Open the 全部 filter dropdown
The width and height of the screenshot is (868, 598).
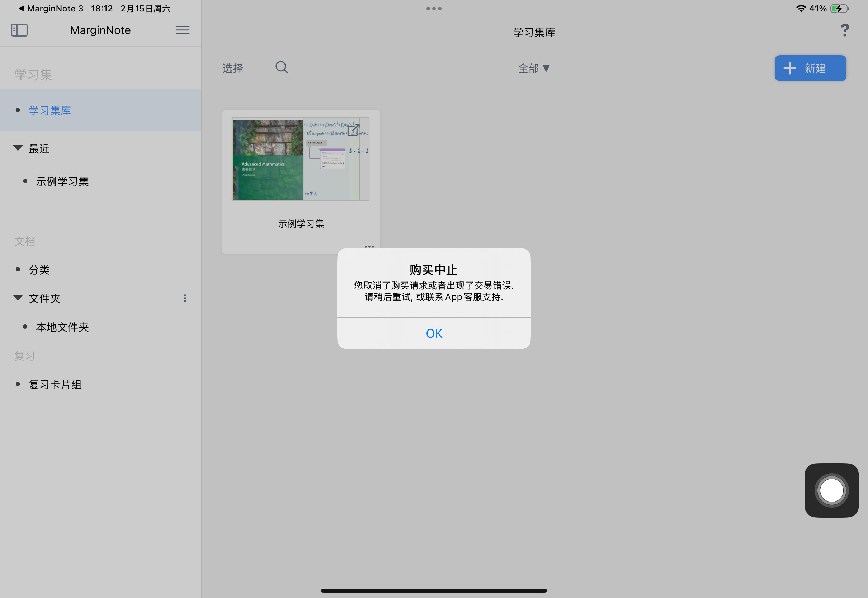click(x=534, y=68)
